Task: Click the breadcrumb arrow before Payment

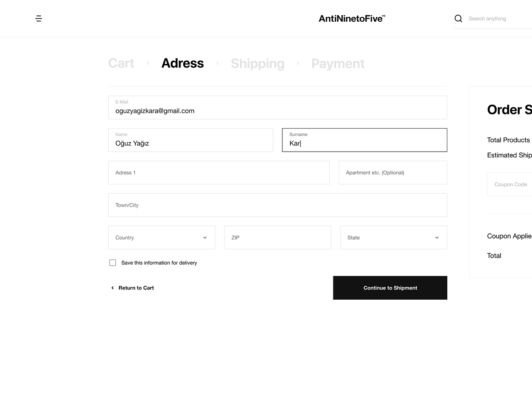Action: 298,63
